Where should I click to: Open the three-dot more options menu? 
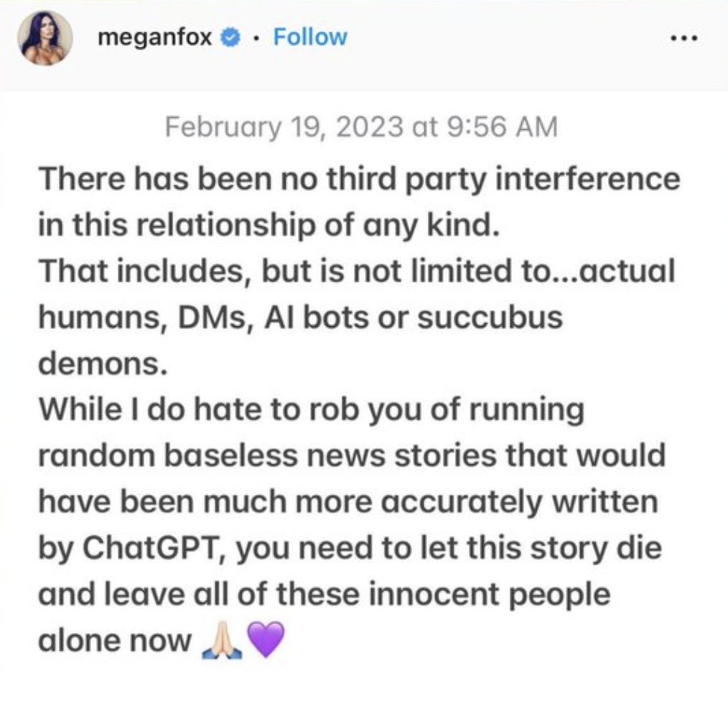pos(687,38)
